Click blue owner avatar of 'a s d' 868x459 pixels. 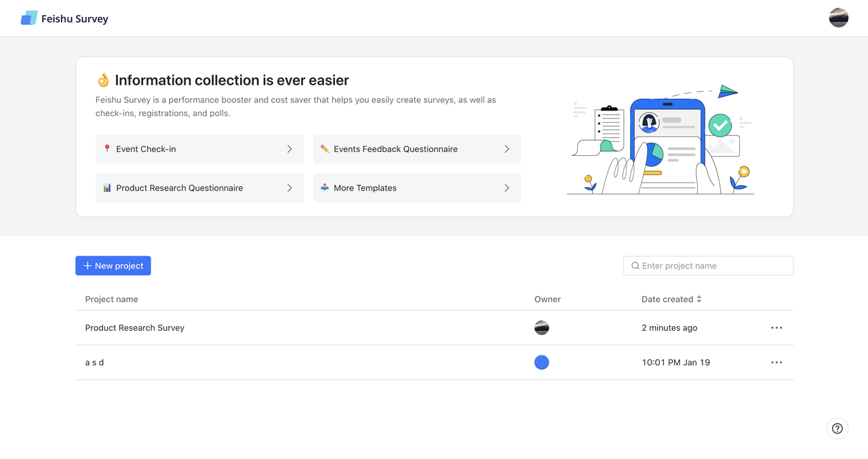click(542, 363)
